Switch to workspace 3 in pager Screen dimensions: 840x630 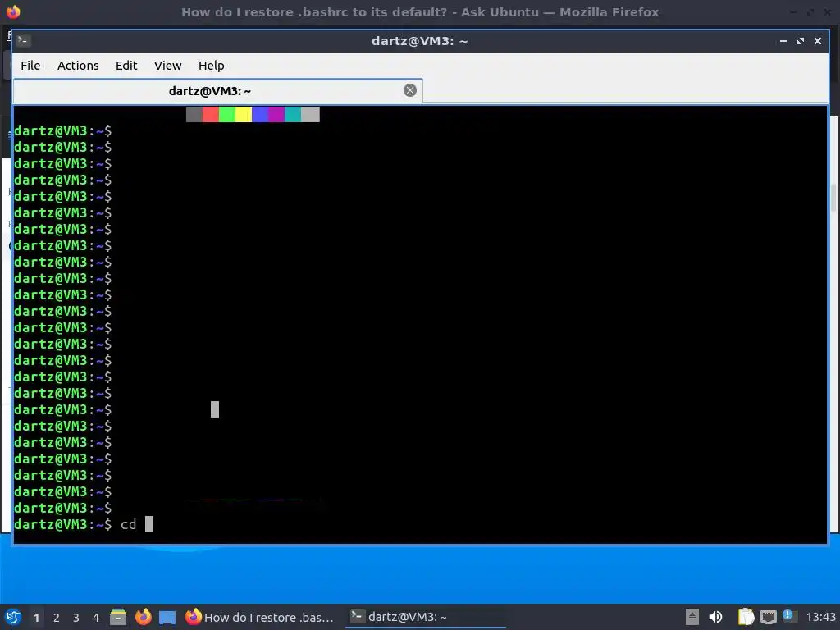(76, 618)
